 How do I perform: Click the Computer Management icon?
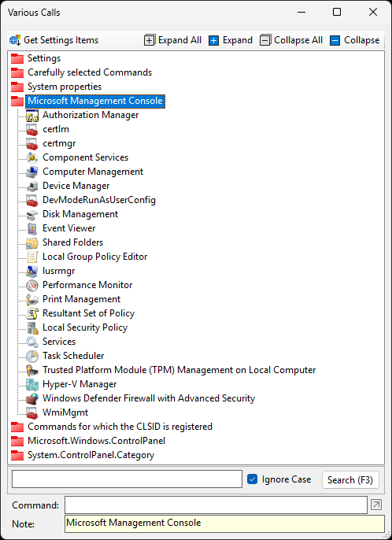tap(32, 172)
